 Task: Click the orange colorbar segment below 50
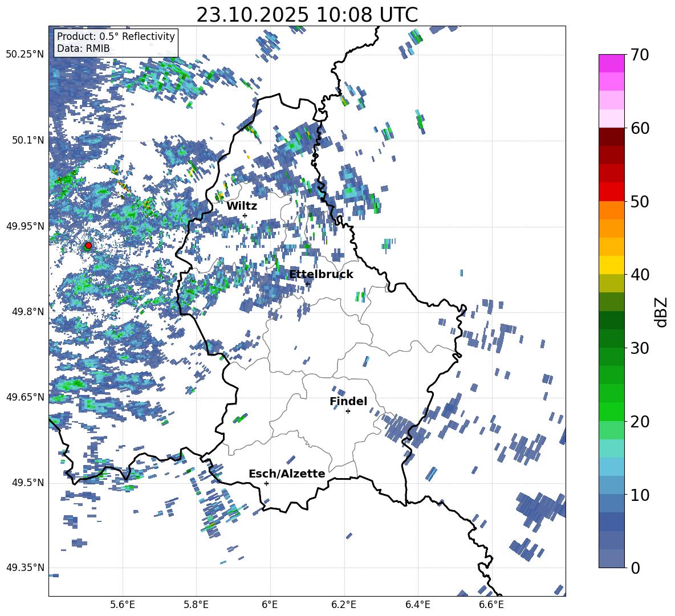click(x=612, y=210)
